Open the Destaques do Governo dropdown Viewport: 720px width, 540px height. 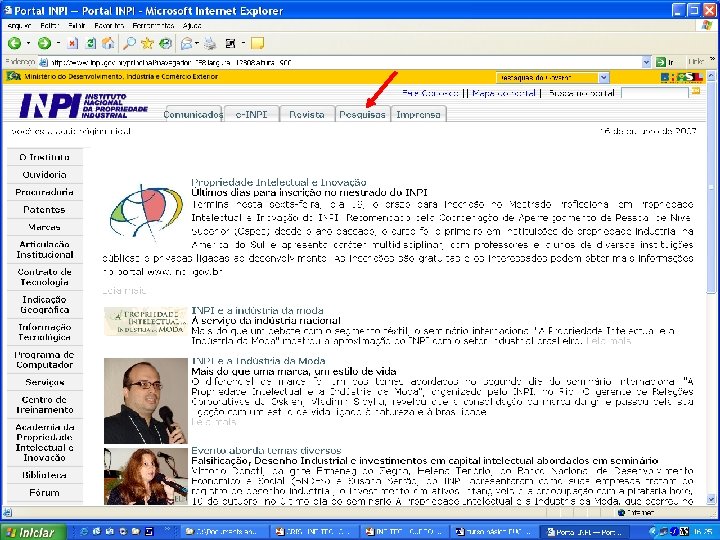pos(552,78)
